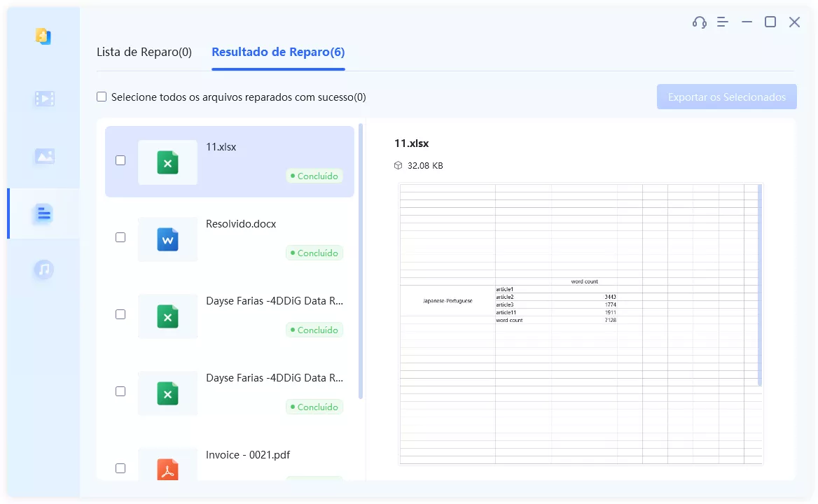Screen dimensions: 818x504
Task: Select the Video Repair sidebar icon
Action: pos(43,98)
